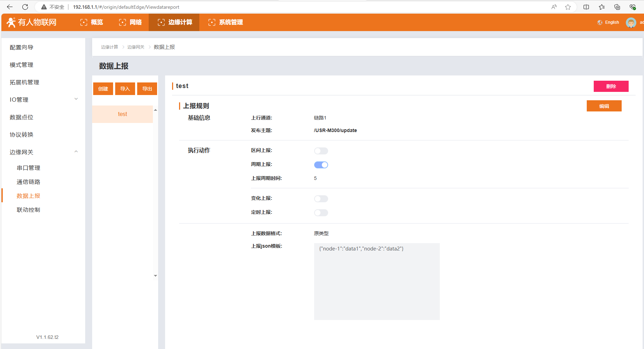
Task: Open the browser collections icon
Action: coord(617,7)
